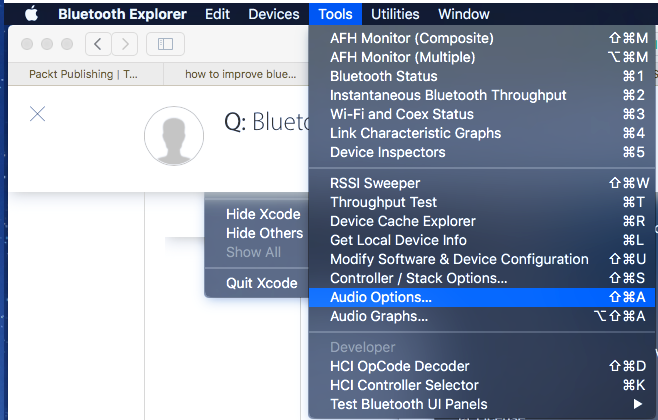The width and height of the screenshot is (658, 420).
Task: Select Controller / Stack Options...
Action: coord(481,278)
